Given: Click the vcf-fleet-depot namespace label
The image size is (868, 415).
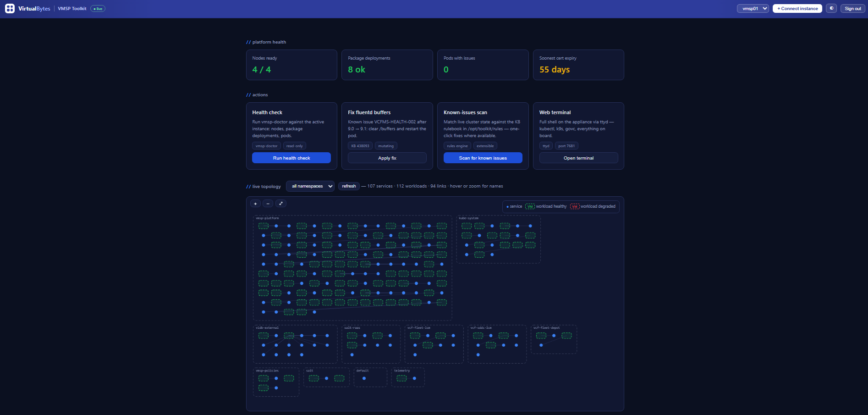Looking at the screenshot, I should coord(546,328).
